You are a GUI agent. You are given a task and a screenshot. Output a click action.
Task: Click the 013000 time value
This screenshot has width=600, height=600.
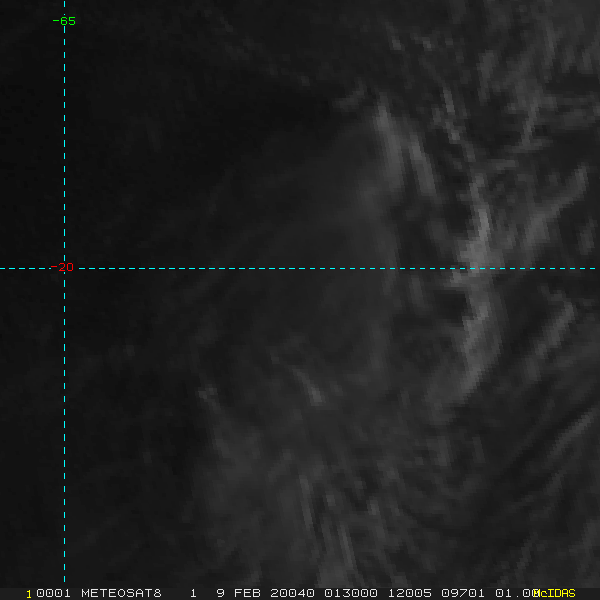(351, 593)
